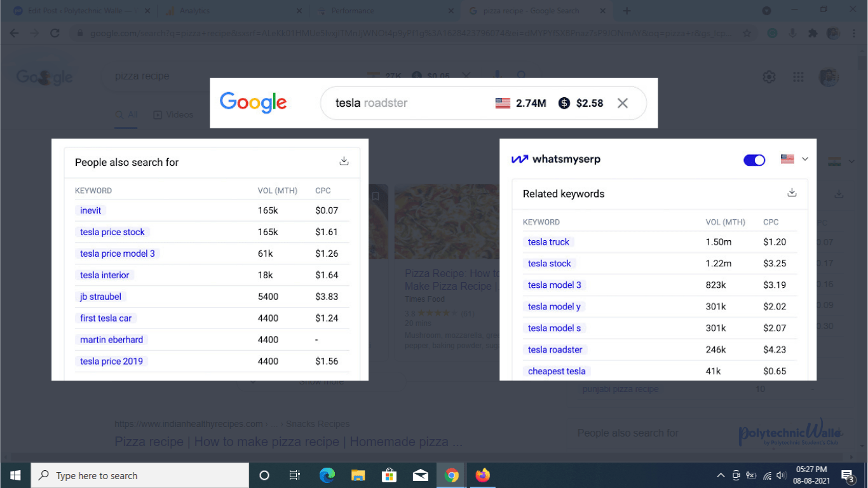Open the tesla truck related keyword
Viewport: 868px width, 488px height.
(x=548, y=242)
